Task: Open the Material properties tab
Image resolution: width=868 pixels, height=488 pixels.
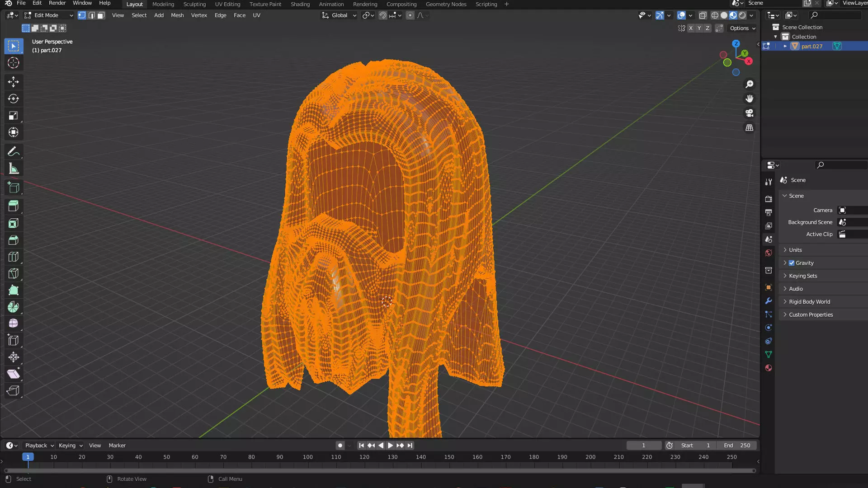Action: pos(768,368)
